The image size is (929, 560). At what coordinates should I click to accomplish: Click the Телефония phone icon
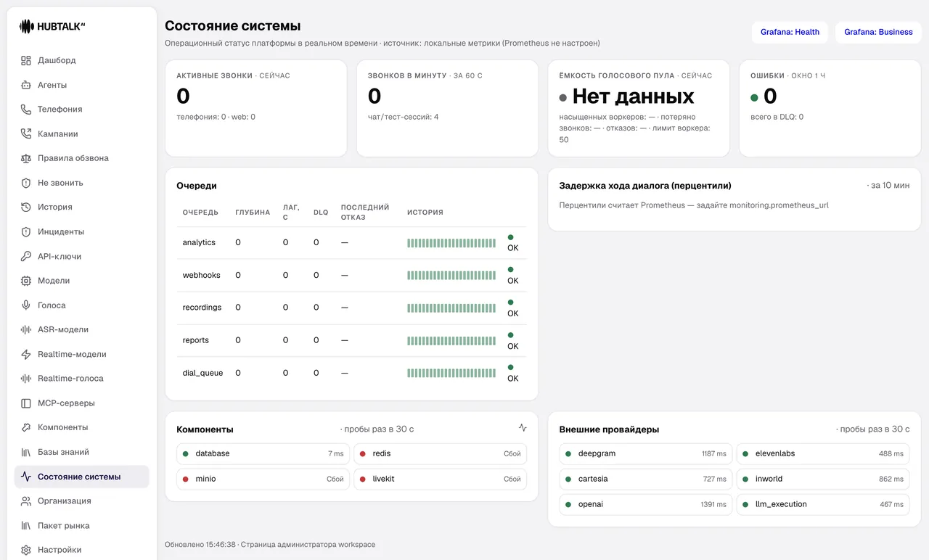tap(26, 110)
